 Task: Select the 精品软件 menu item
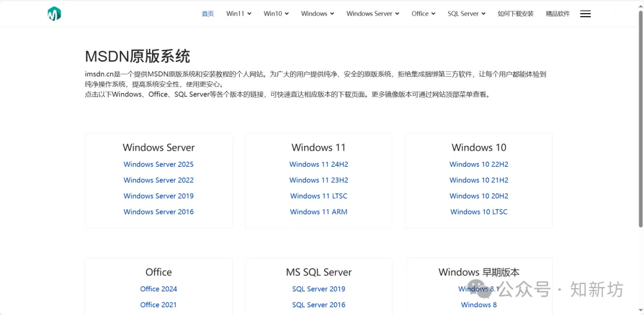[x=558, y=14]
